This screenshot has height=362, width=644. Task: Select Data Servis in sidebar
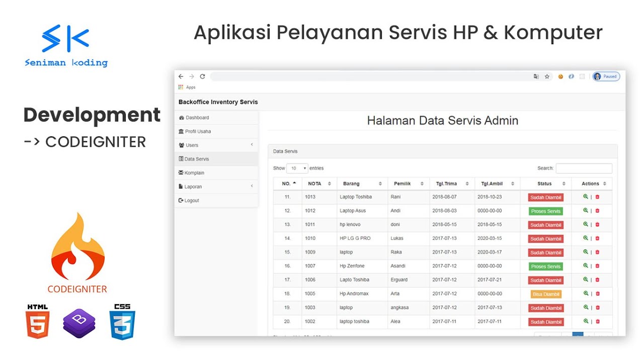(x=216, y=159)
